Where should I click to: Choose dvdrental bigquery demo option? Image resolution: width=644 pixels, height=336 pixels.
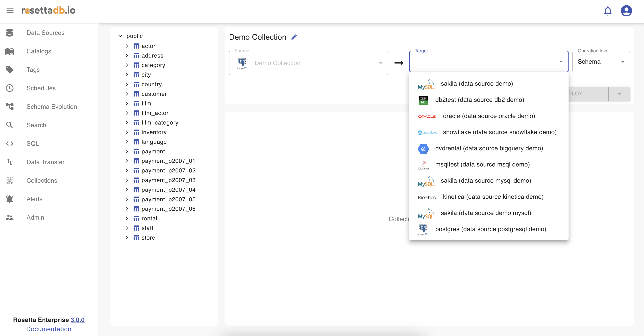pos(489,148)
